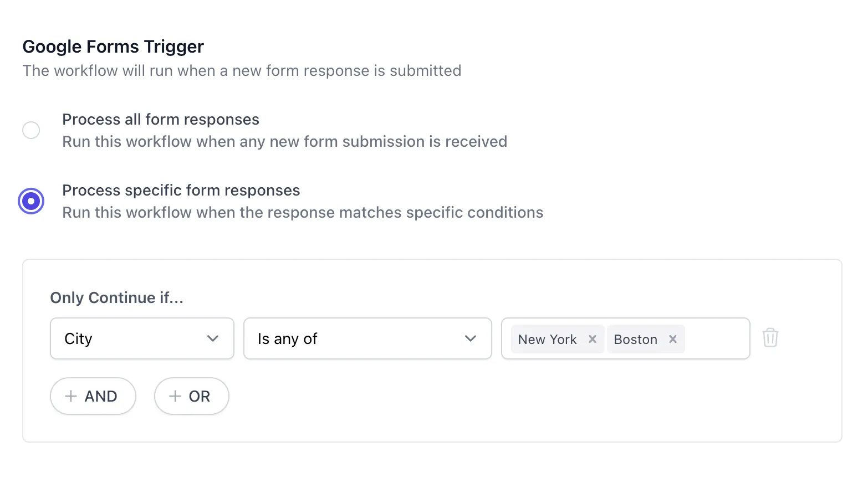Click the chevron on the City dropdown
The image size is (868, 493).
[212, 338]
